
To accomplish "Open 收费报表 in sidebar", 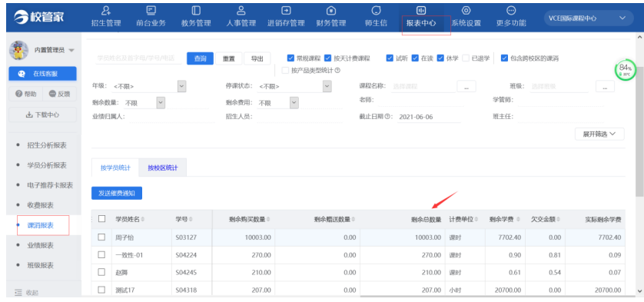I will pyautogui.click(x=40, y=205).
